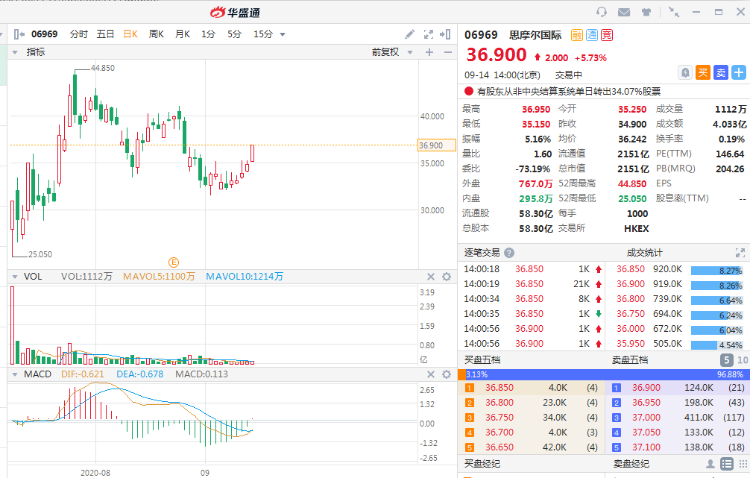Click the shrink window arrows icon
750x478 pixels.
click(674, 12)
